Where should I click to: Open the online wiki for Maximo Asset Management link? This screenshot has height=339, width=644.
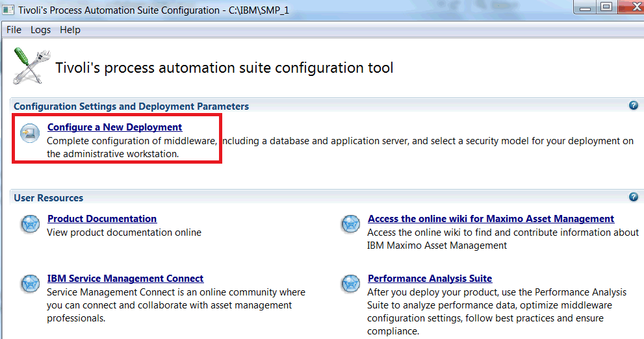tap(491, 219)
